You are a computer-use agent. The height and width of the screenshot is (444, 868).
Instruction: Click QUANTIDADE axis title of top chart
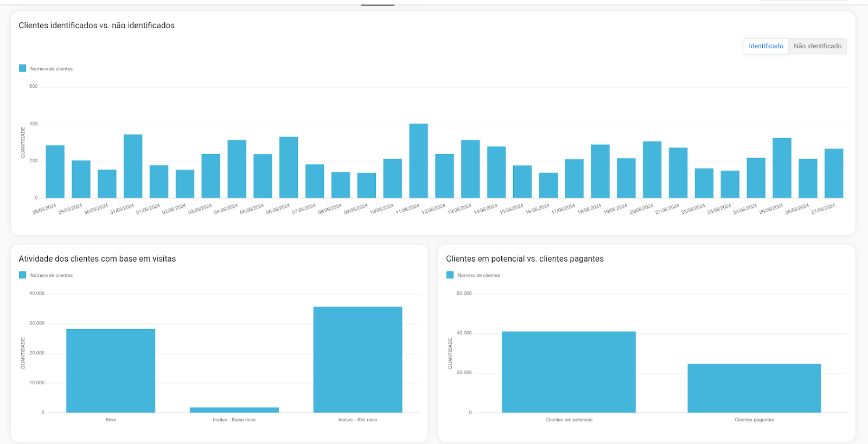pos(23,143)
